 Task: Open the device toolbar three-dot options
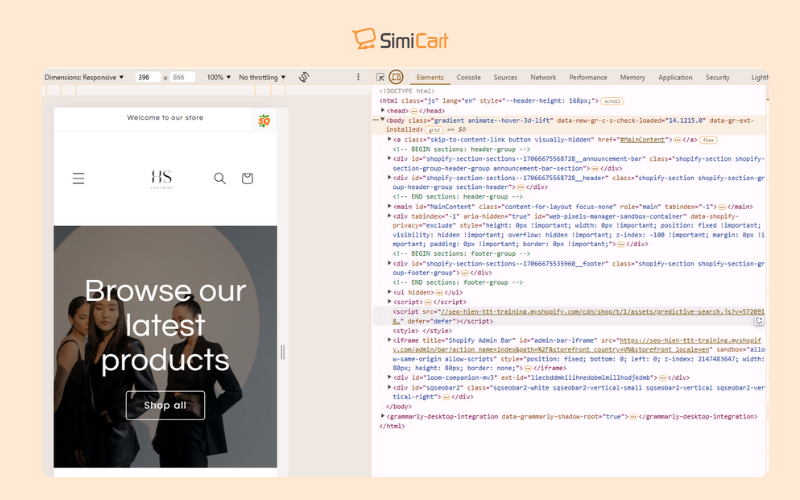358,77
